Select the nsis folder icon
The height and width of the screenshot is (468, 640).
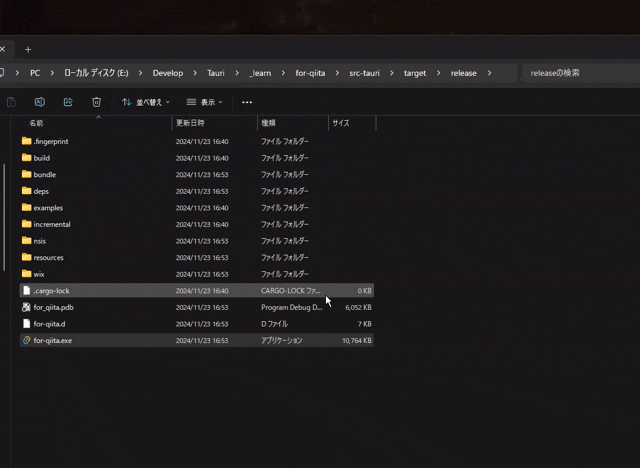(x=27, y=241)
